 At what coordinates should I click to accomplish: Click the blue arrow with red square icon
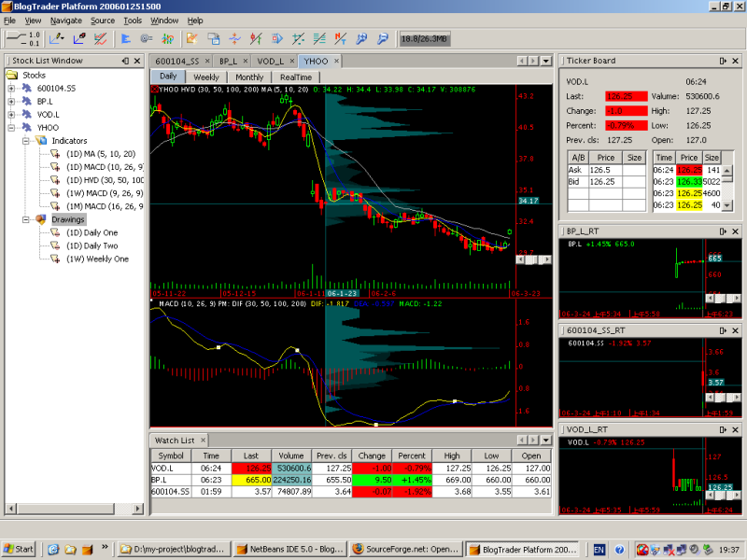(276, 38)
